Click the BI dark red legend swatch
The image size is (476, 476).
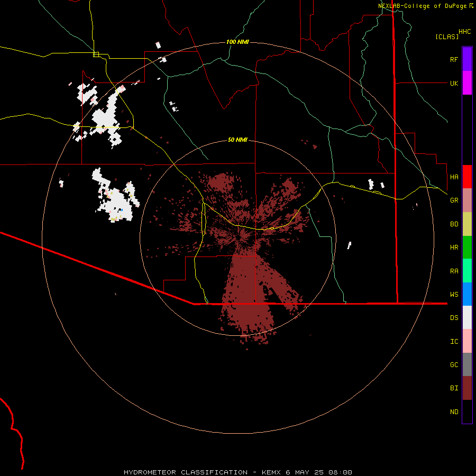[x=467, y=388]
